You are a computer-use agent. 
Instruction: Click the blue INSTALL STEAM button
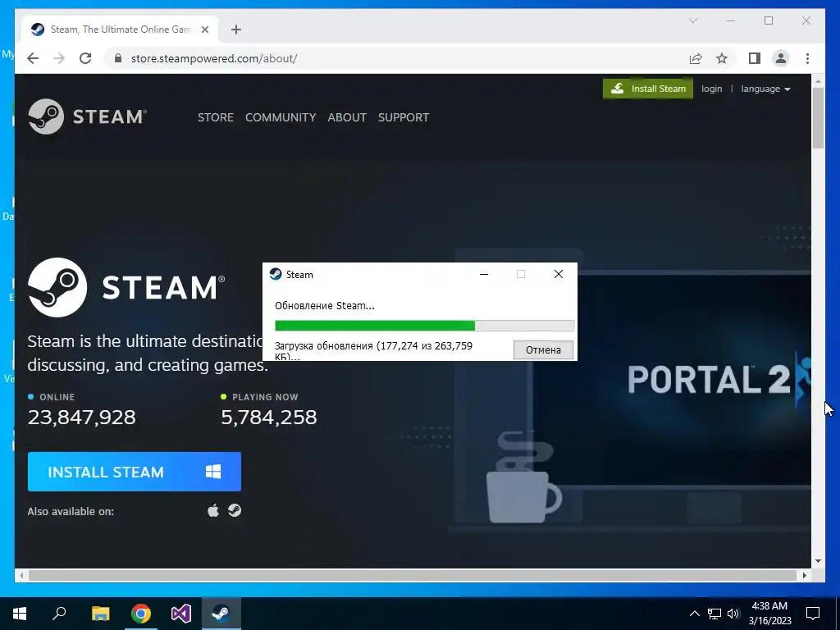135,472
